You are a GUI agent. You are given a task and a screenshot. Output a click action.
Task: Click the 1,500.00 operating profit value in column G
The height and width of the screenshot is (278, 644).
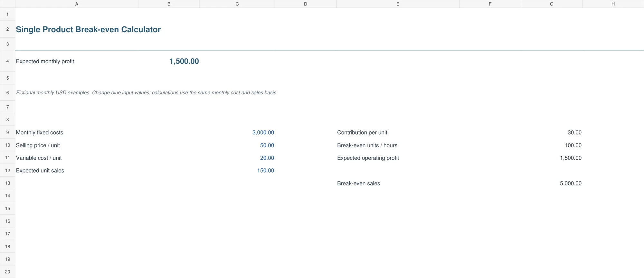(x=571, y=158)
